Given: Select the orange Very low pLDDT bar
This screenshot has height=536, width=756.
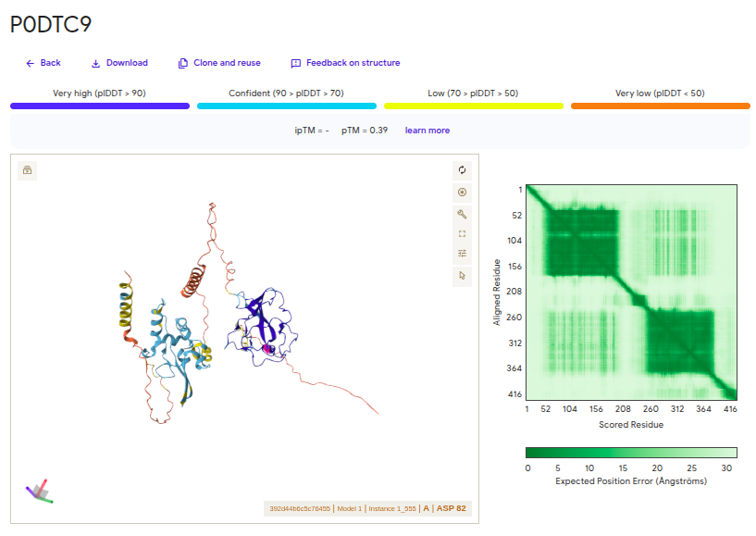Looking at the screenshot, I should (659, 106).
